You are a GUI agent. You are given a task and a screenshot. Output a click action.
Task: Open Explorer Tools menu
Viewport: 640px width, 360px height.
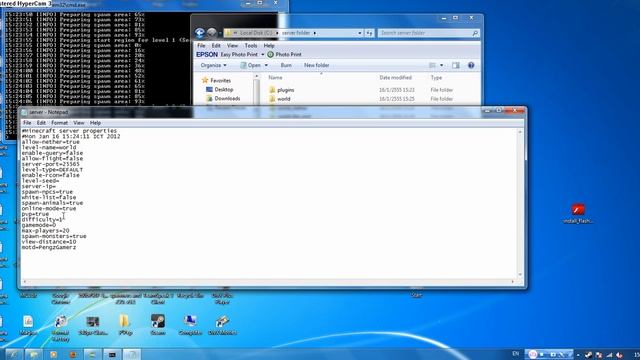251,46
